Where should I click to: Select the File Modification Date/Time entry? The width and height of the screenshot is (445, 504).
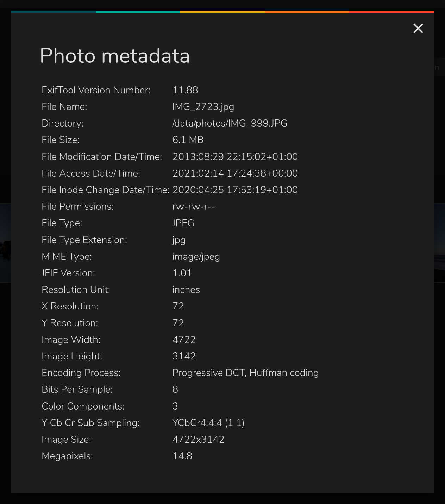[235, 156]
